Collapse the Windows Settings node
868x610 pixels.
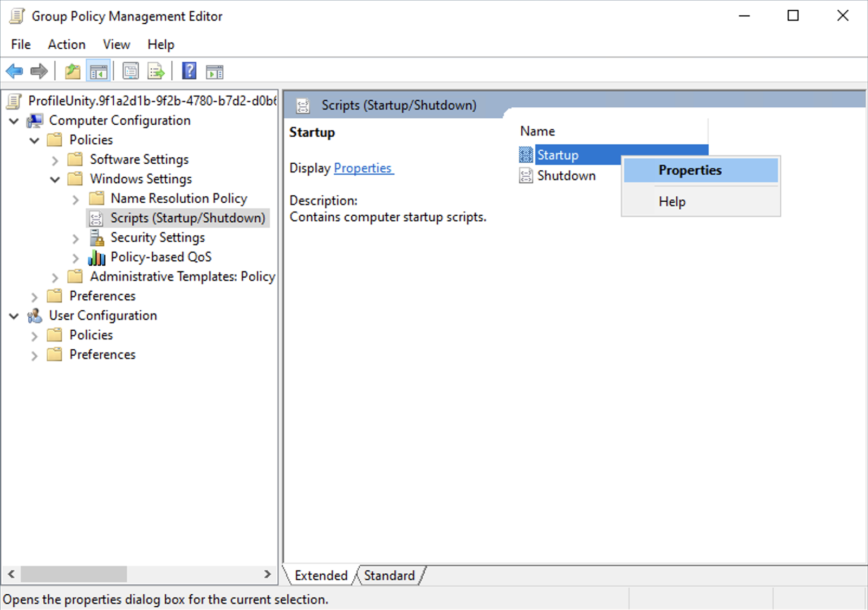tap(55, 179)
